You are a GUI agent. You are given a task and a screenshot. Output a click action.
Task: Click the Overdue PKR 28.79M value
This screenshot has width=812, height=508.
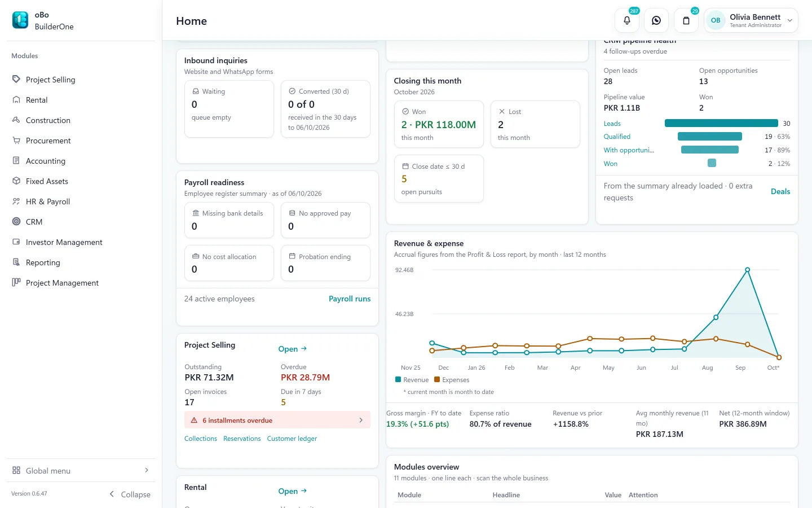[305, 378]
